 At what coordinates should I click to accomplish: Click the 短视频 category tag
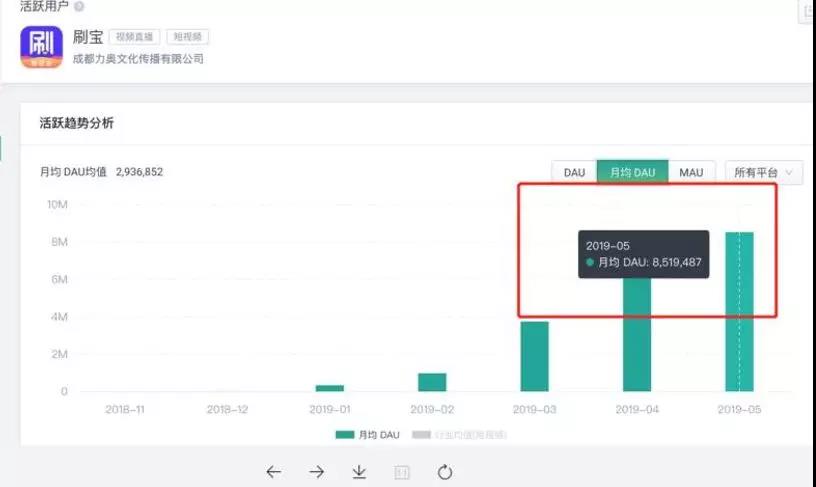click(187, 37)
